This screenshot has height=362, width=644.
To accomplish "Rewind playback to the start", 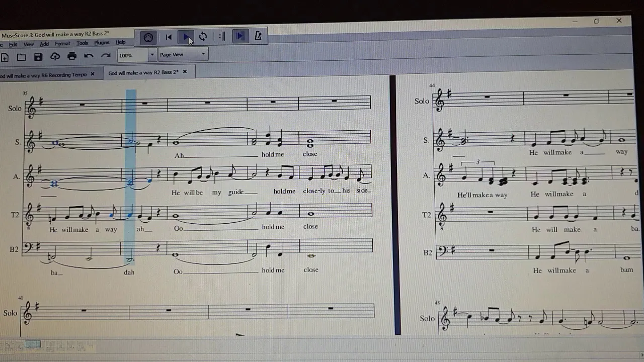I will click(169, 37).
